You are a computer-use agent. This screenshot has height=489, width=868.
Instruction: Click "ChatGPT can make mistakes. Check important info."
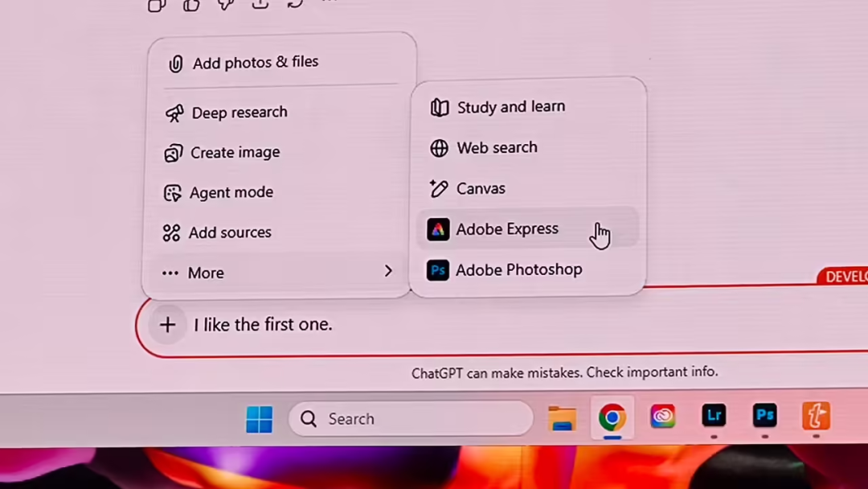coord(565,372)
